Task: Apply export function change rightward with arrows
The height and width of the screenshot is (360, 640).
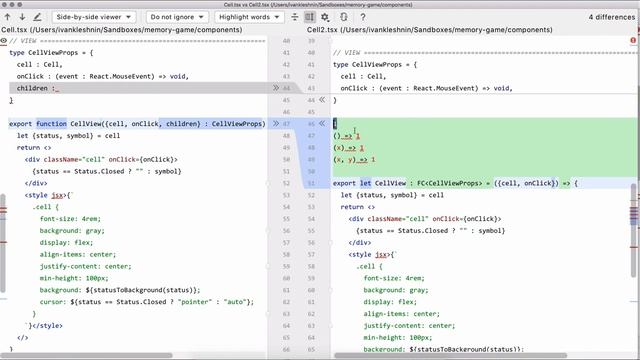Action: pyautogui.click(x=276, y=123)
